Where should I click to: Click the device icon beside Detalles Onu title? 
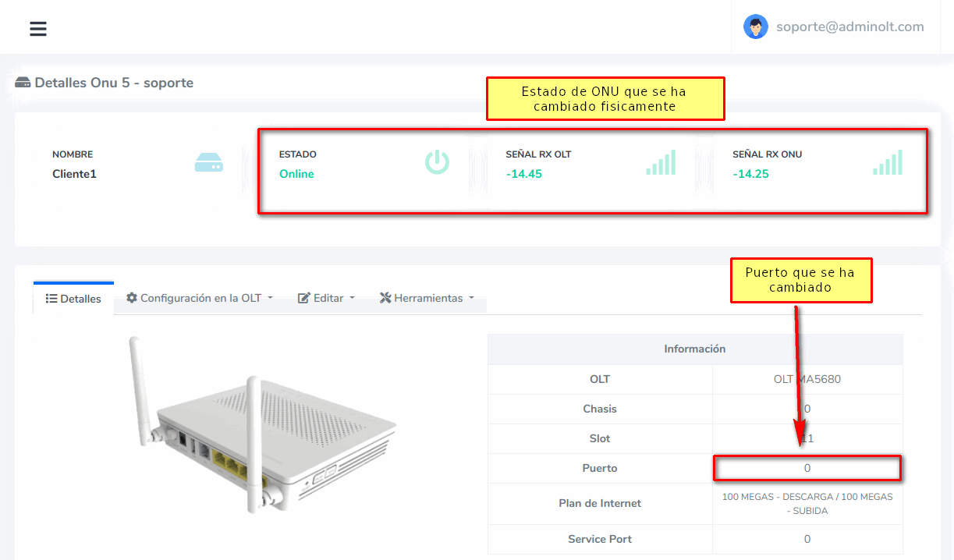pos(23,83)
